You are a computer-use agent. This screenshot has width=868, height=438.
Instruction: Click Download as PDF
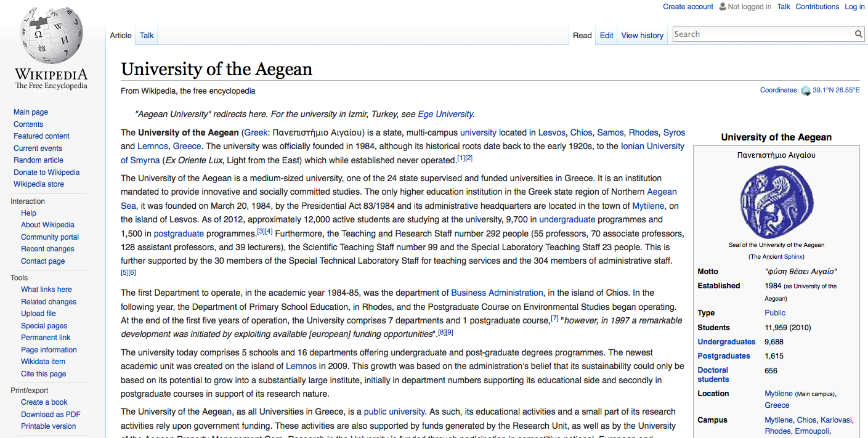(51, 415)
